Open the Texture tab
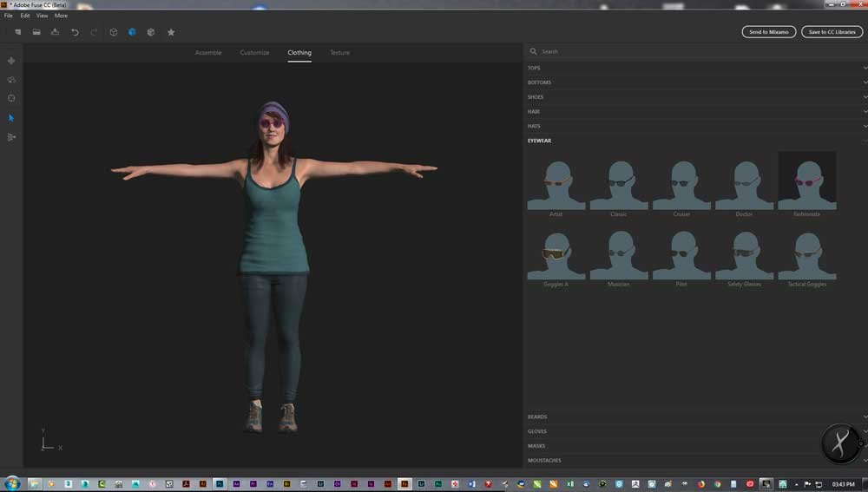 pyautogui.click(x=339, y=53)
